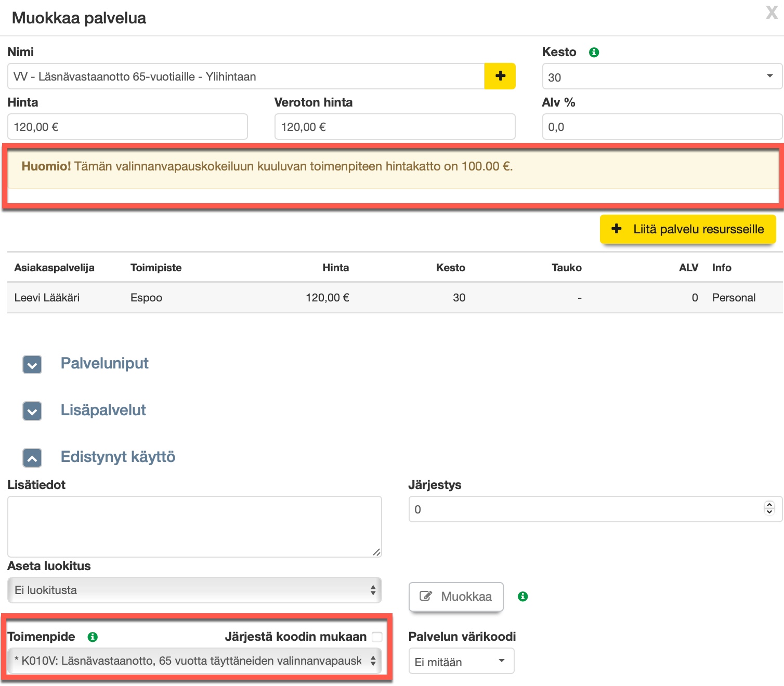The image size is (784, 686).
Task: Close the Muokkaa palvelua dialog with X
Action: pyautogui.click(x=772, y=12)
